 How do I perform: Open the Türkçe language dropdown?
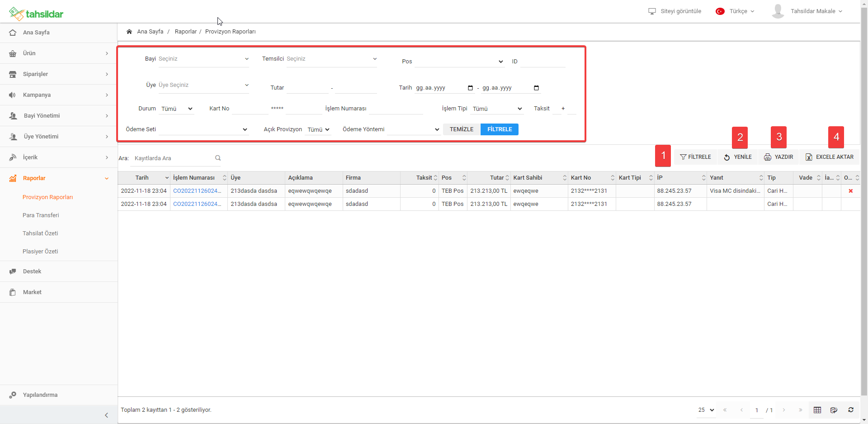735,11
